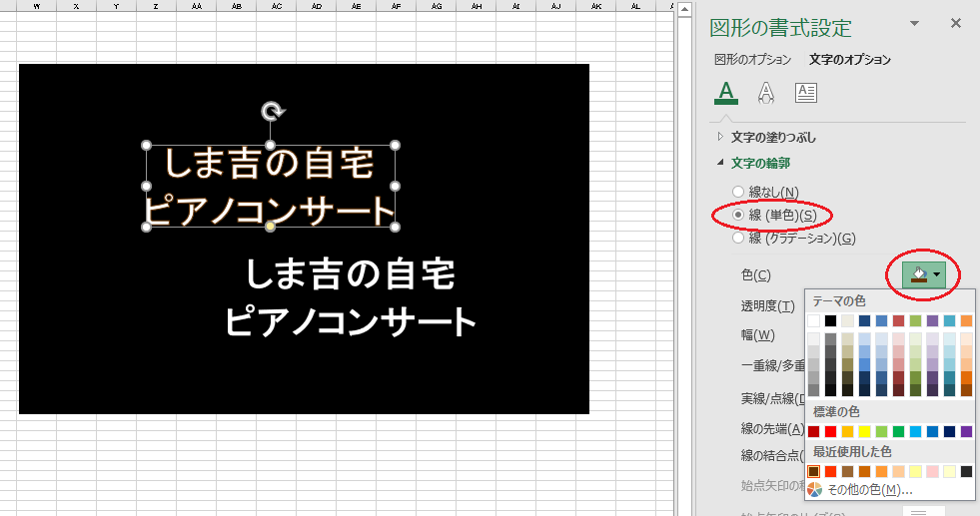Pick light green in the standard colors row

click(881, 431)
